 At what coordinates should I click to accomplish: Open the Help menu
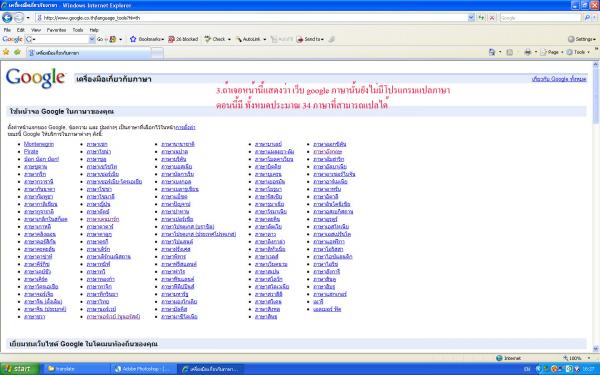94,30
